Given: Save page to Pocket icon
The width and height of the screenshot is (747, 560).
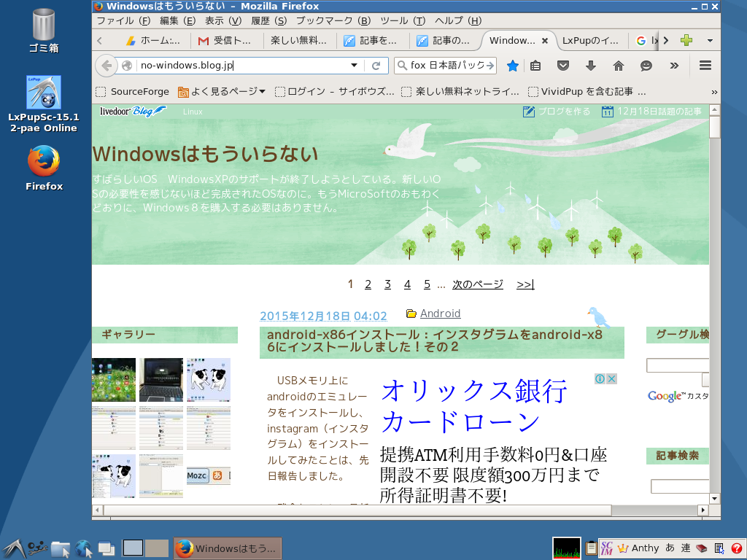Looking at the screenshot, I should click(x=563, y=66).
